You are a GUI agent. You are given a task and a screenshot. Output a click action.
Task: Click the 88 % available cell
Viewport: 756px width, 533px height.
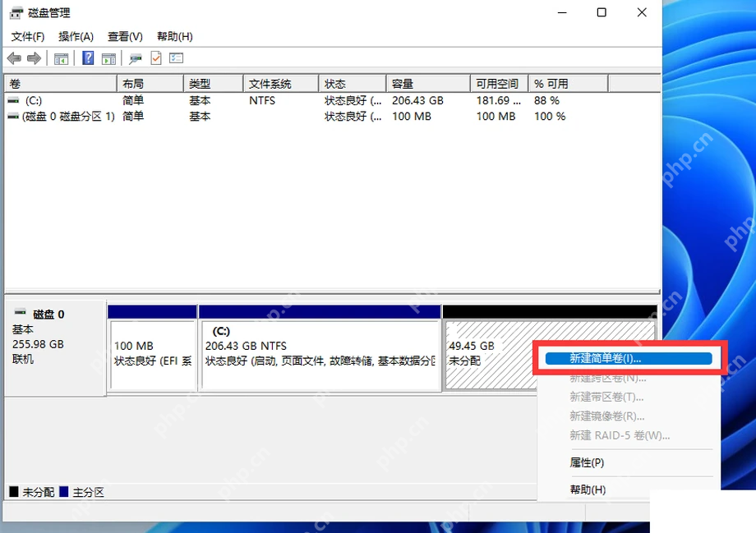(546, 100)
